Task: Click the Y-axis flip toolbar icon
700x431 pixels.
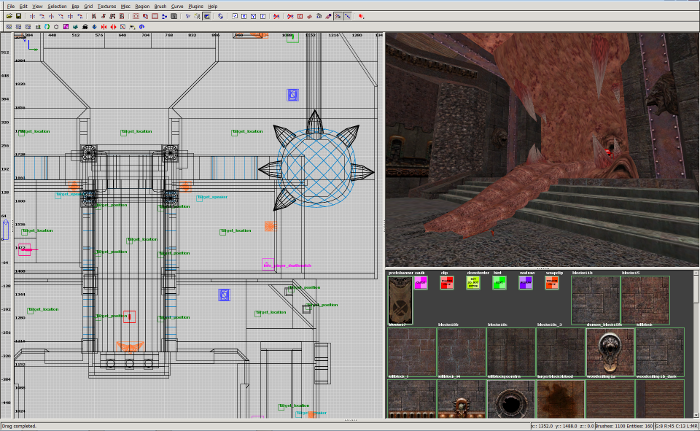Action: click(51, 16)
